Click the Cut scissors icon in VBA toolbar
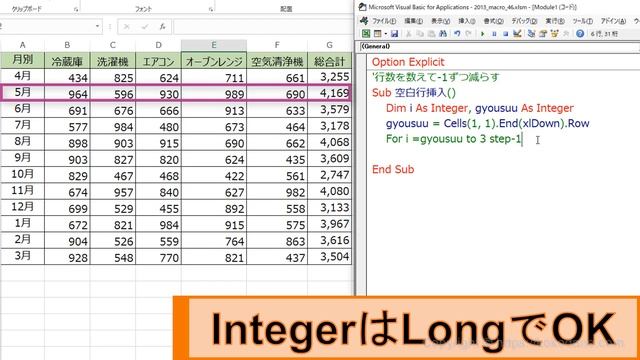The image size is (640, 360). tap(408, 33)
